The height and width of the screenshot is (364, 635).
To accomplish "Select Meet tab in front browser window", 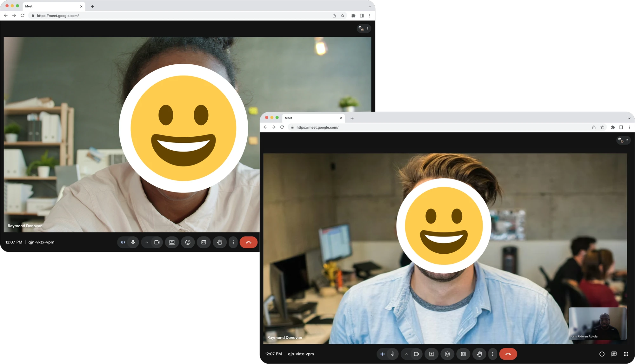I will click(313, 118).
